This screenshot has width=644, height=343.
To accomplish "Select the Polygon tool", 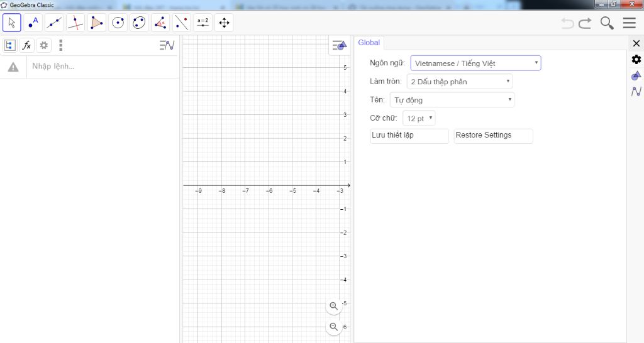I will (x=97, y=23).
